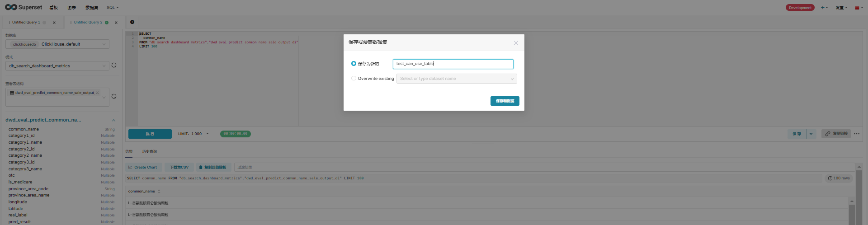
Task: Run the query with 执行 button
Action: [x=150, y=134]
